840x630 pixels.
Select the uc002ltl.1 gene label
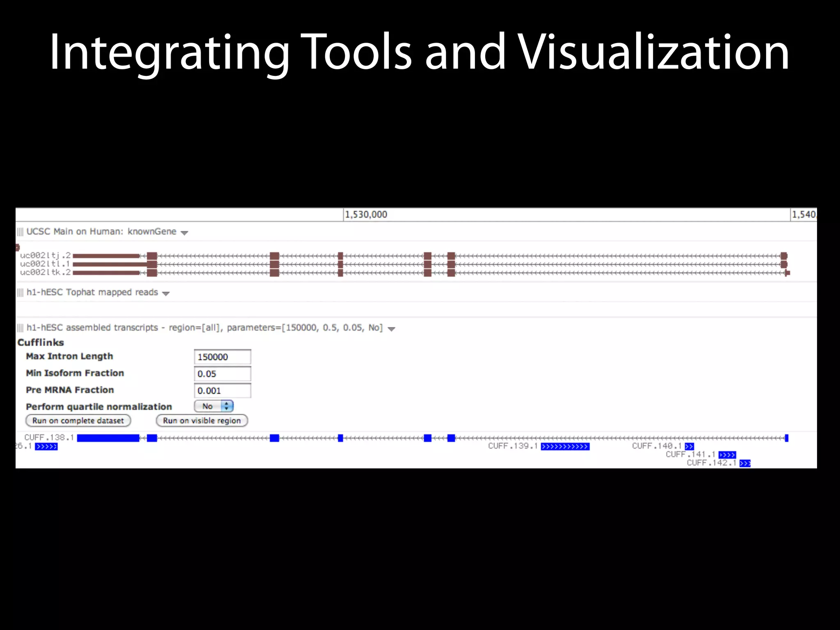tap(45, 264)
